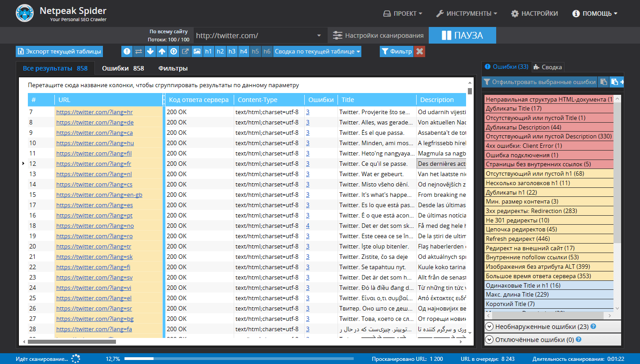Click the h5 headings toolbar button
This screenshot has height=364, width=640.
255,52
